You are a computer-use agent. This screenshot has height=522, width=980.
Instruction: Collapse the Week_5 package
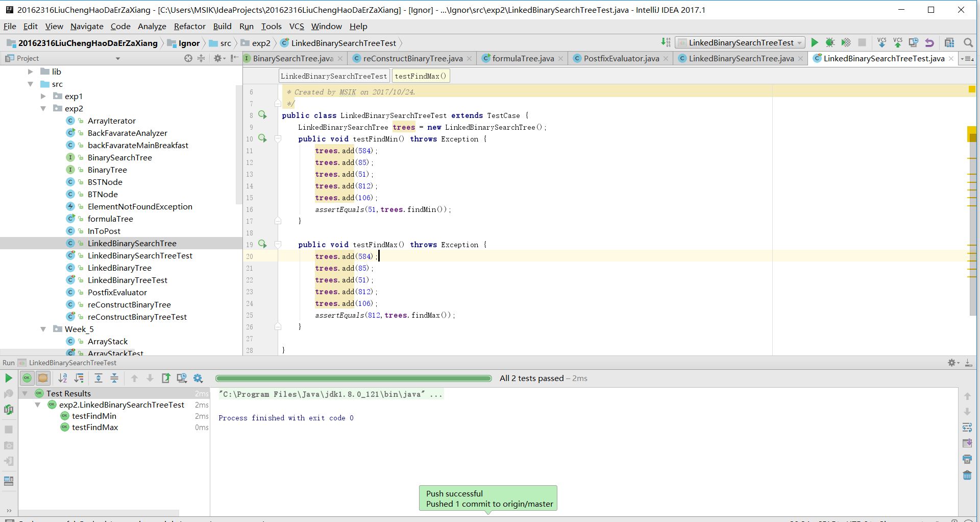(43, 329)
